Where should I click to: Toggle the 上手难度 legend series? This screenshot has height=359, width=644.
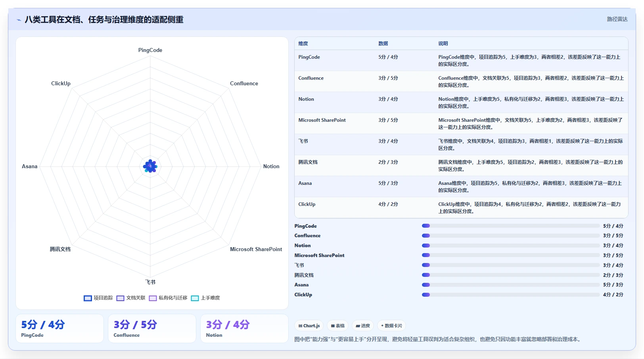205,298
